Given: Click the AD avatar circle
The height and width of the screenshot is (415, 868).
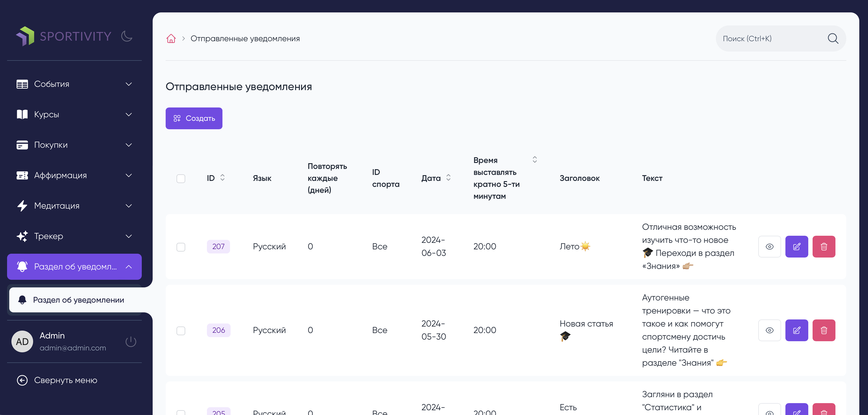Looking at the screenshot, I should click(x=22, y=341).
